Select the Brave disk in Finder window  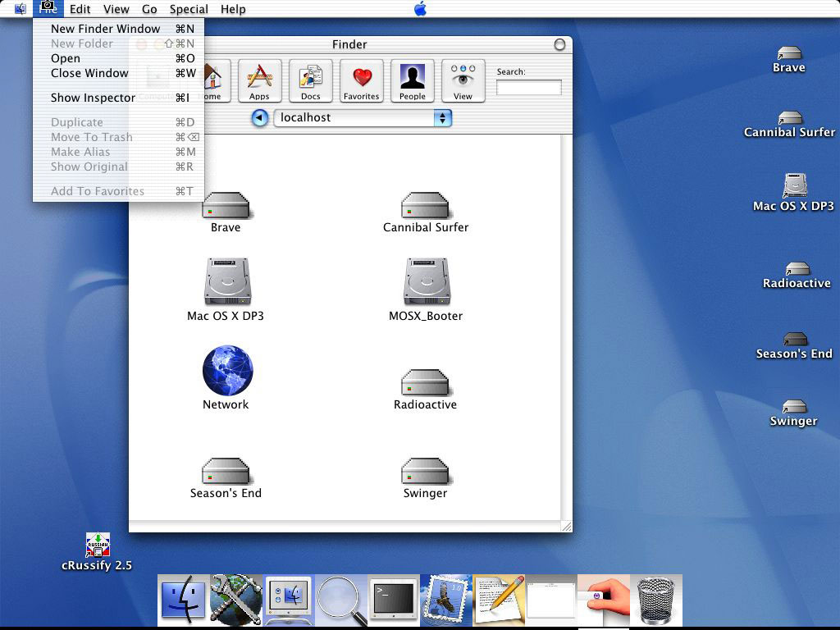pyautogui.click(x=226, y=212)
